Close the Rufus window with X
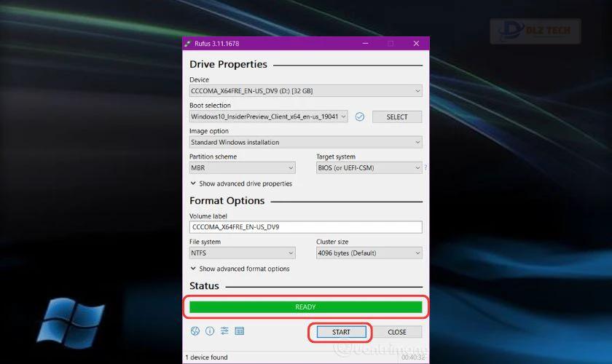This screenshot has width=612, height=364. click(x=416, y=43)
